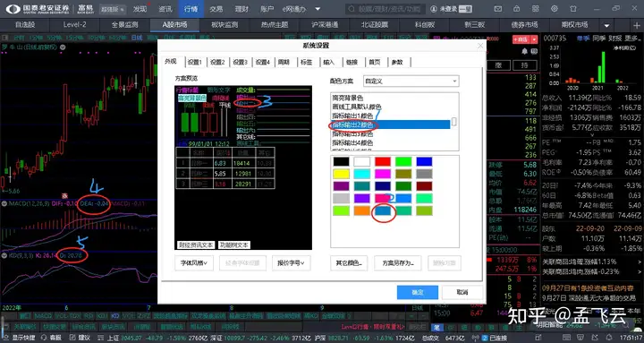Viewport: 644px width, 343px height.
Task: Open the 交易 menu
Action: [x=216, y=9]
